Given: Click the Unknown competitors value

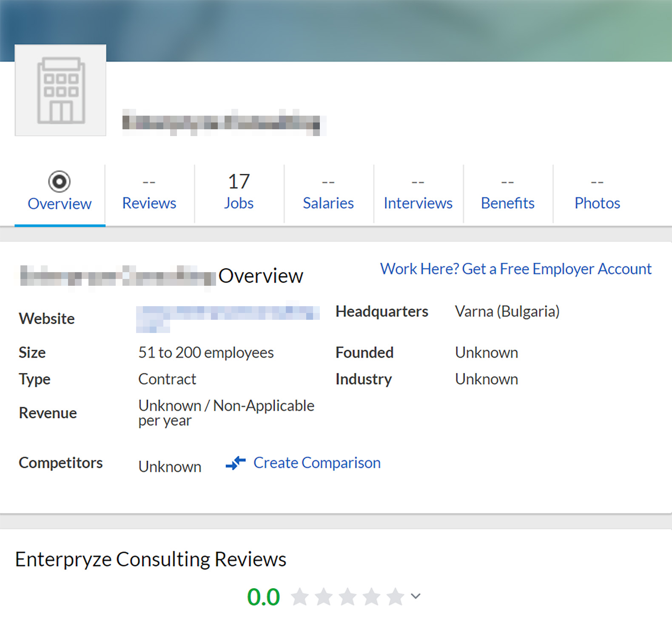Looking at the screenshot, I should pyautogui.click(x=170, y=467).
